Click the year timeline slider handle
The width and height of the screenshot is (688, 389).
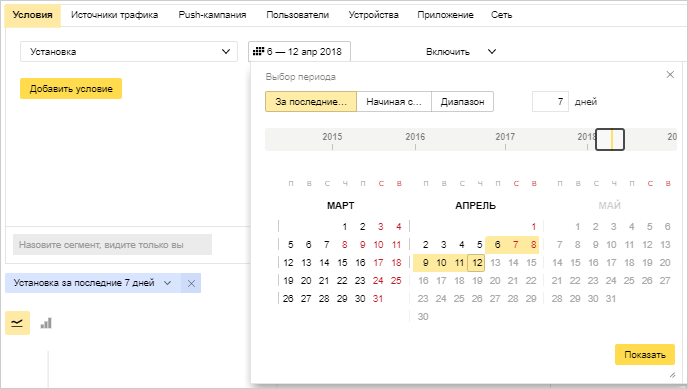[x=610, y=139]
